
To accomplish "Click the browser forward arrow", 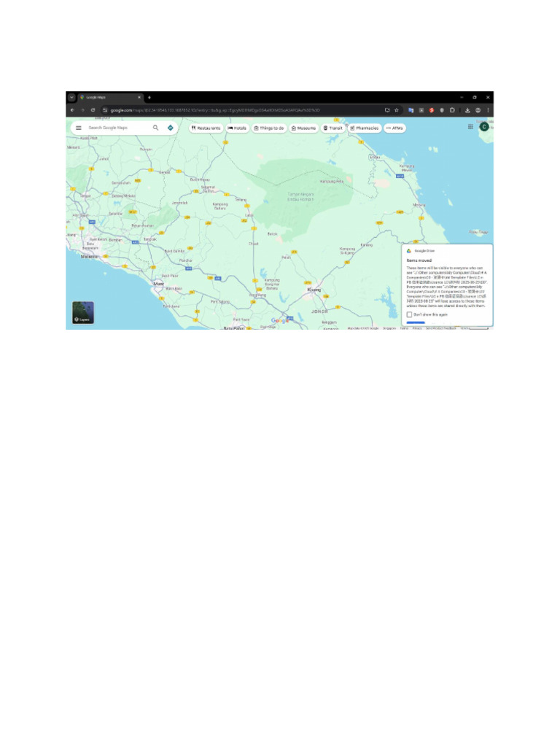I will [82, 110].
